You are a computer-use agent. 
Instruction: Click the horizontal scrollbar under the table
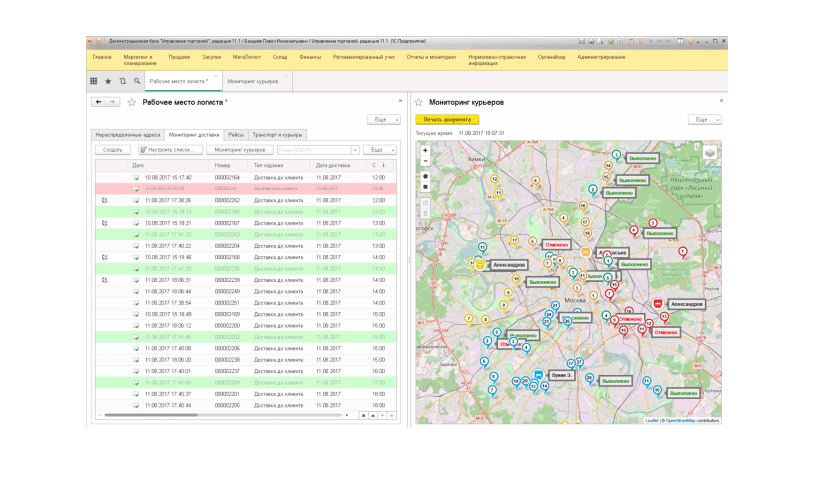[x=151, y=415]
